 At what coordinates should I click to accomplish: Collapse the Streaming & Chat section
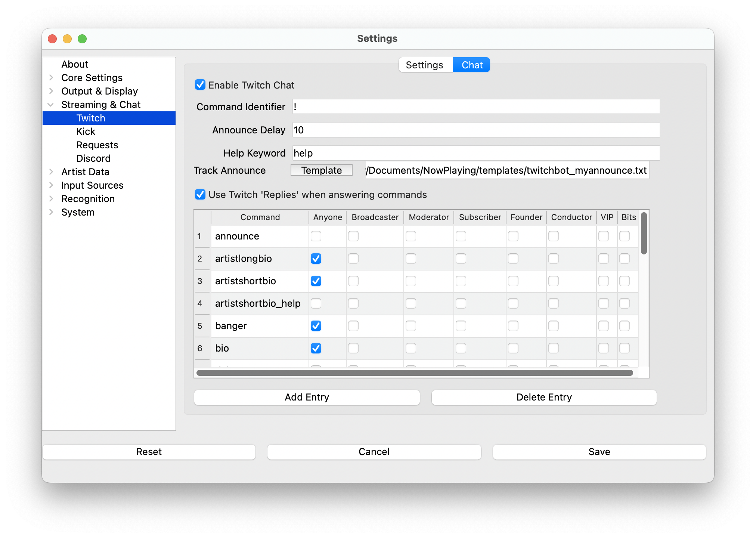pos(51,105)
